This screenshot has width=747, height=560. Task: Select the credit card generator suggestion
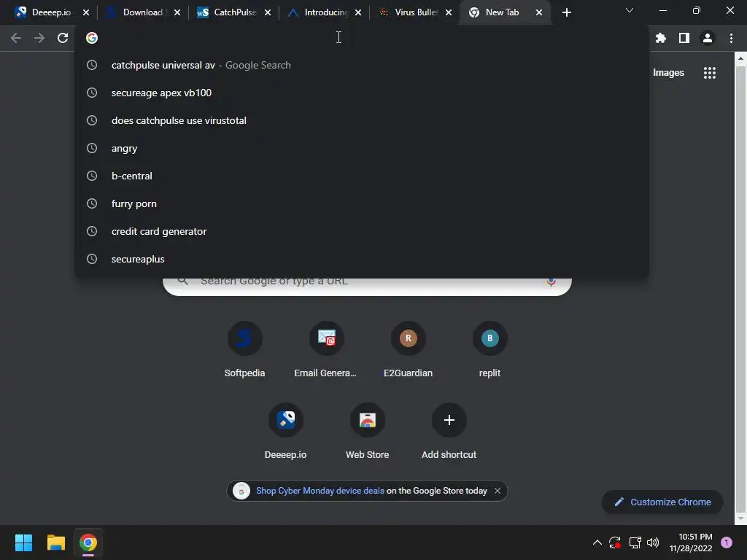pyautogui.click(x=362, y=231)
